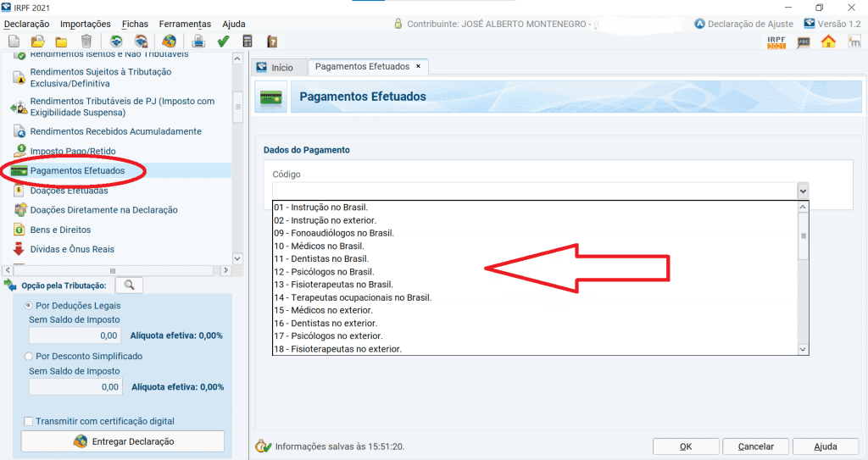
Task: Click the blackboard FAQ icon
Action: (804, 42)
